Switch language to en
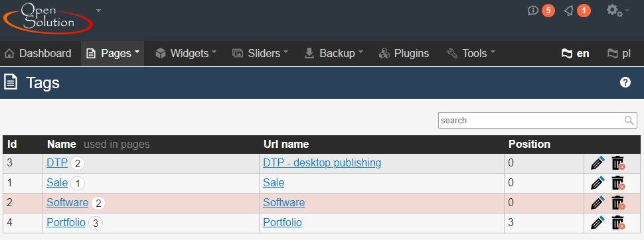The width and height of the screenshot is (644, 240). click(x=575, y=53)
